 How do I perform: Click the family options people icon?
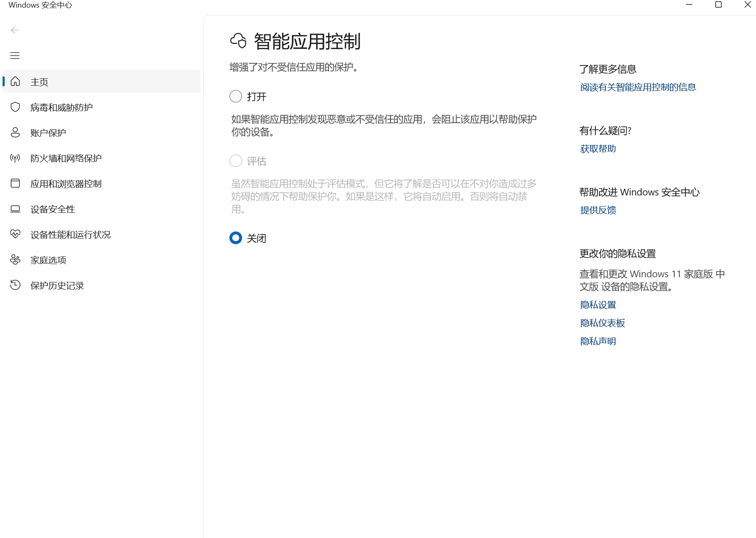tap(15, 259)
